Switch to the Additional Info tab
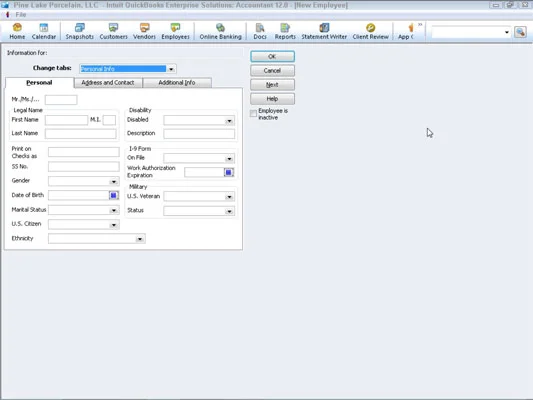The image size is (533, 400). (x=177, y=83)
